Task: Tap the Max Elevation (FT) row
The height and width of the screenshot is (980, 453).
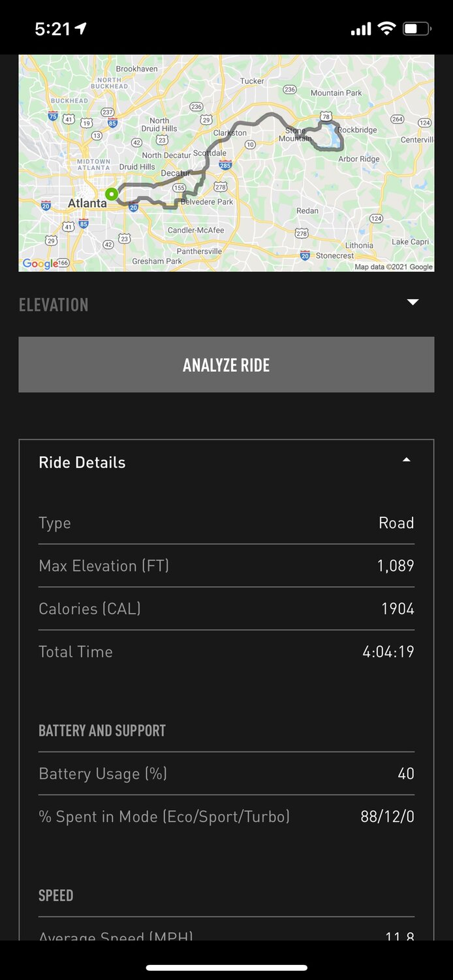Action: pyautogui.click(x=226, y=566)
